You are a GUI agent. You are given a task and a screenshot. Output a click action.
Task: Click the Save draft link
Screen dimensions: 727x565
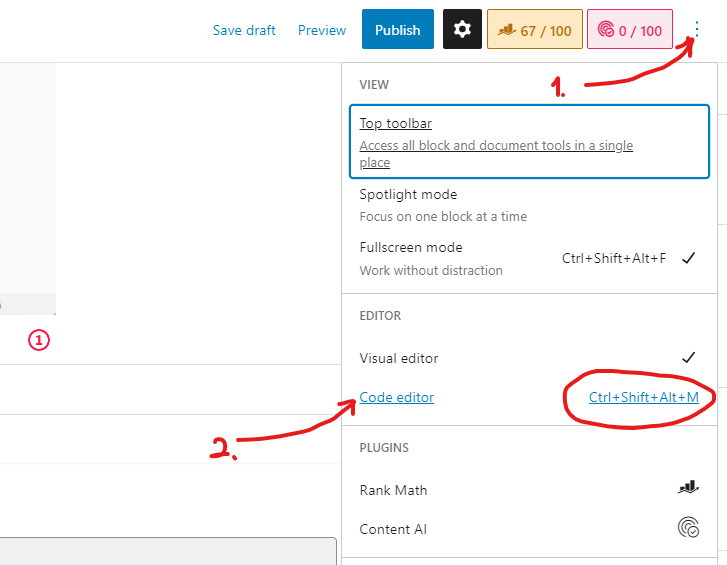pos(244,30)
